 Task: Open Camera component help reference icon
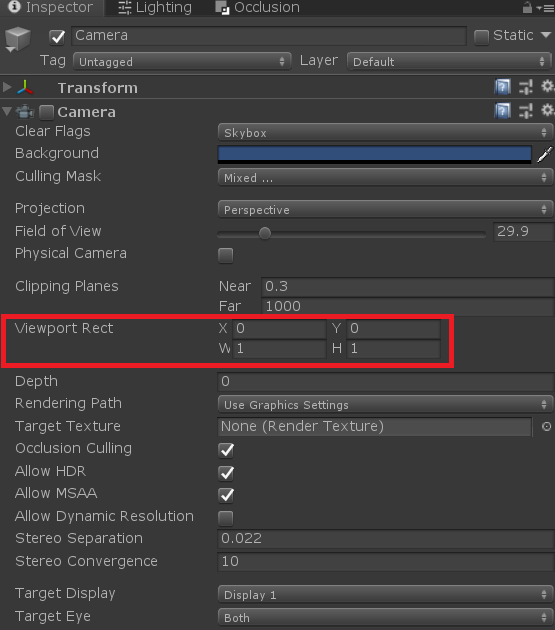click(x=502, y=110)
